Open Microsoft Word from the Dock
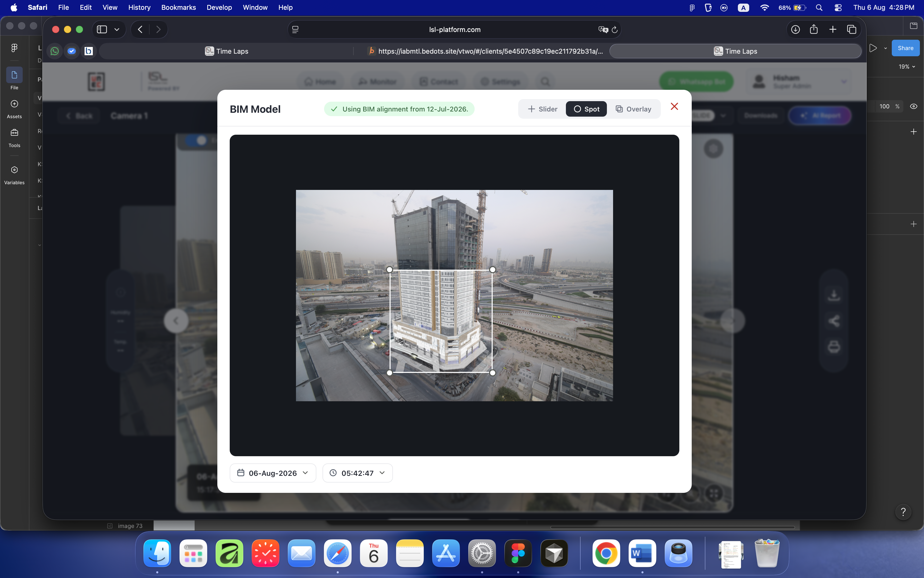The height and width of the screenshot is (578, 924). 642,553
